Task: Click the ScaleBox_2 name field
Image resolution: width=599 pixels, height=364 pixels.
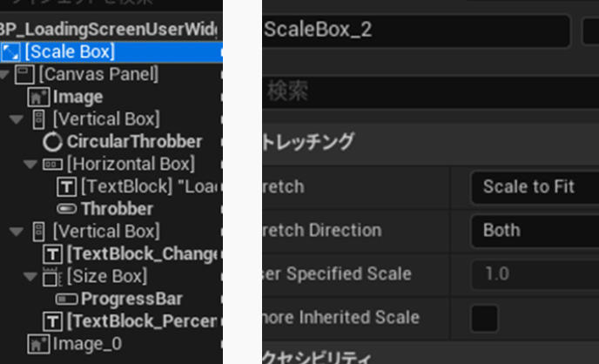Action: coord(416,30)
